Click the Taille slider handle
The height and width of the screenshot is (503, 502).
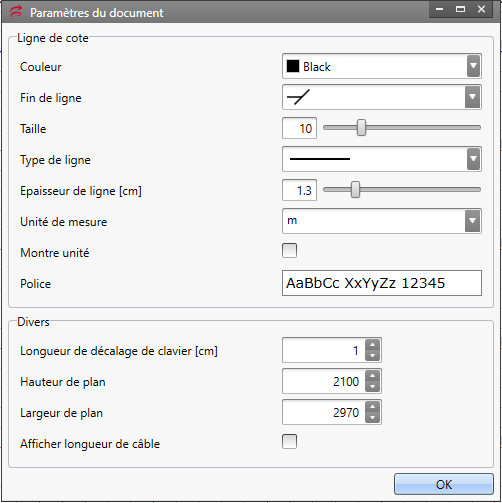[361, 128]
